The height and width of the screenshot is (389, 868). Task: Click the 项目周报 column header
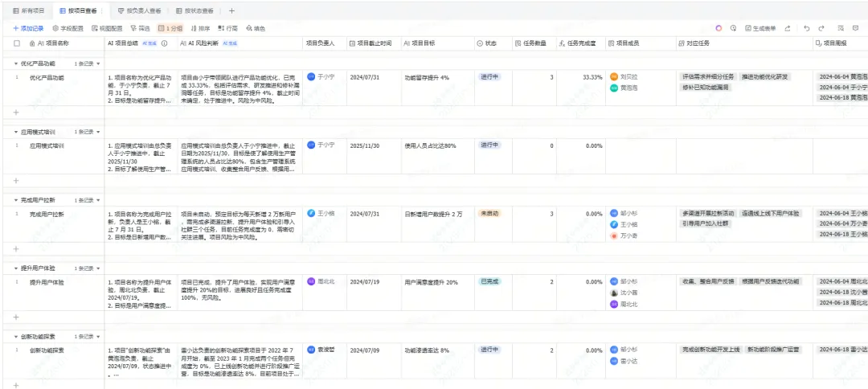(x=841, y=43)
